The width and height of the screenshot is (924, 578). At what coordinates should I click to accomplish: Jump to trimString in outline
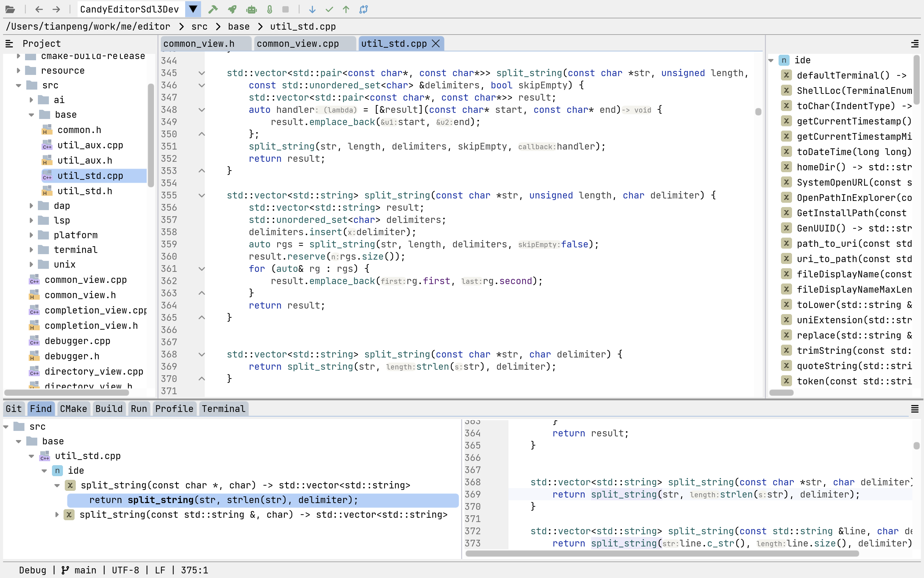tap(854, 350)
